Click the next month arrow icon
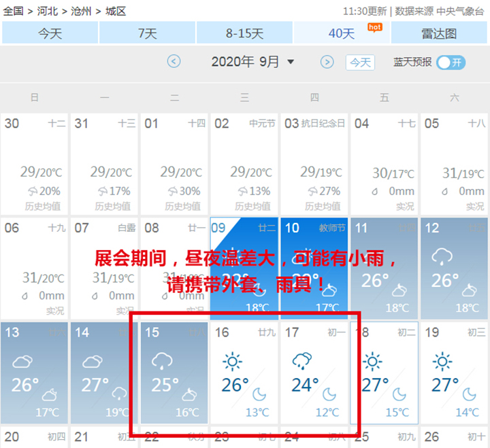 327,62
